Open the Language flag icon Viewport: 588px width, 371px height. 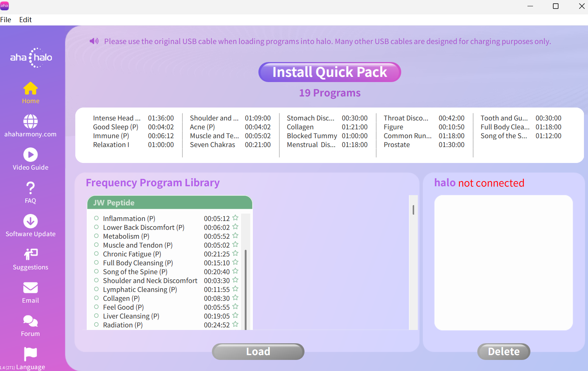click(x=30, y=354)
